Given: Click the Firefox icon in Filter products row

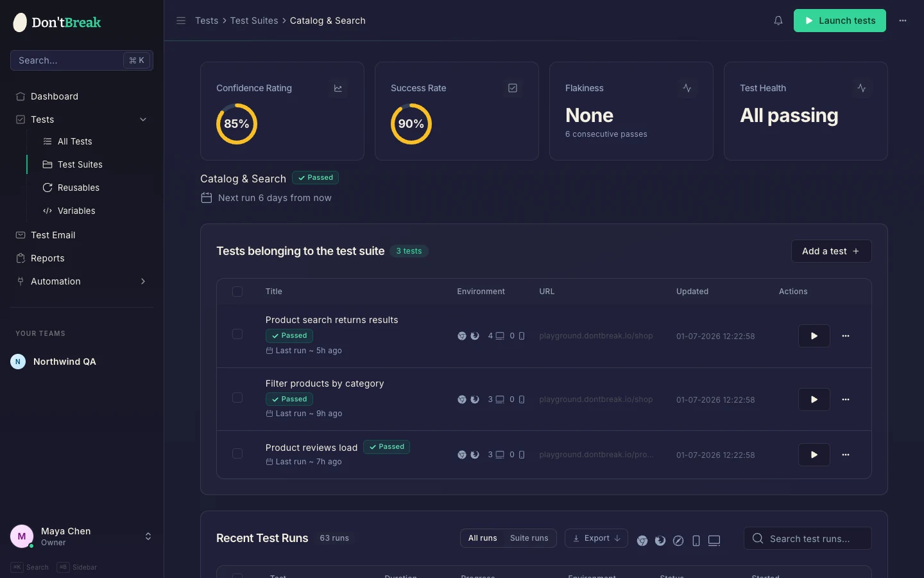Looking at the screenshot, I should point(475,399).
